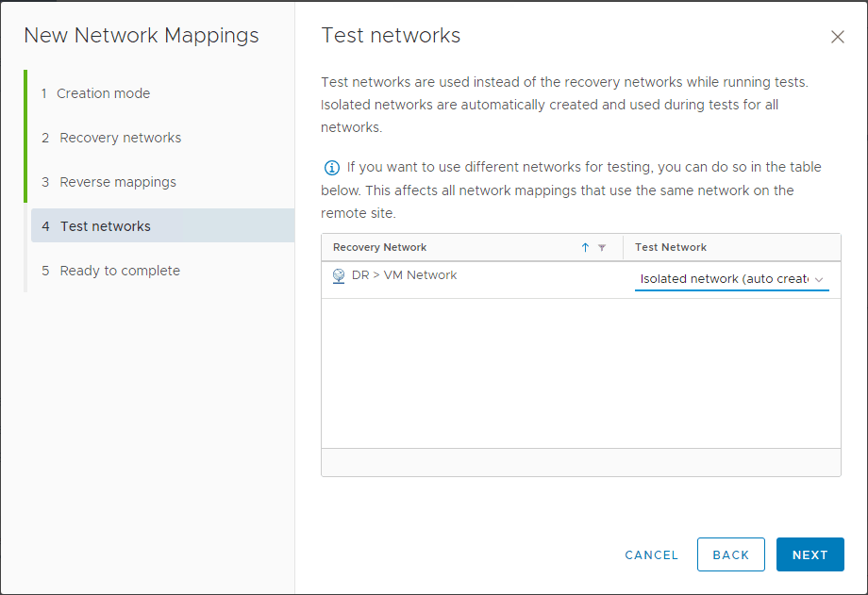This screenshot has height=595, width=868.
Task: Click the table footer bar
Action: [x=580, y=462]
